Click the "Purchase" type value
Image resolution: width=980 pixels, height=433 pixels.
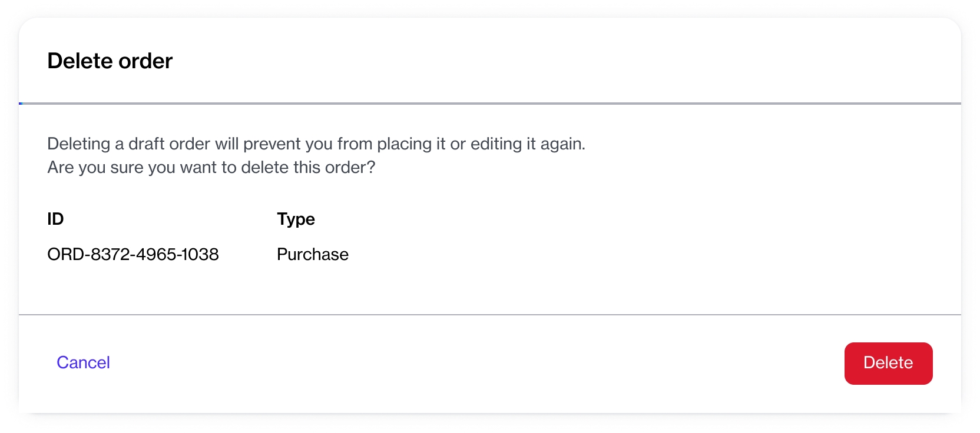click(313, 254)
